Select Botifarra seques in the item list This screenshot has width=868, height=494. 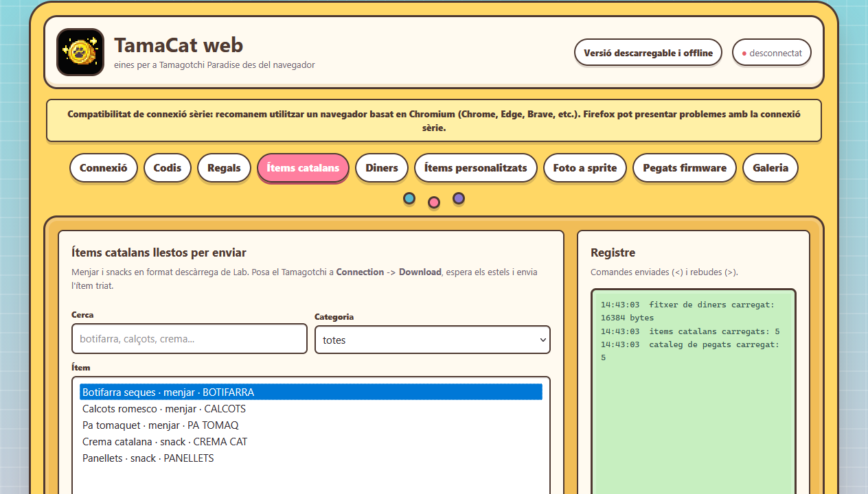311,392
